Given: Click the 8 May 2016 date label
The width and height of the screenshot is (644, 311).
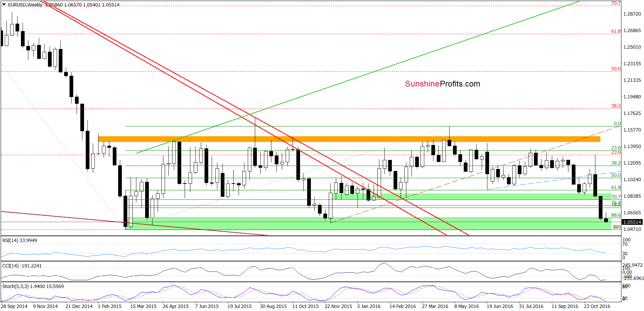Looking at the screenshot, I should (466, 306).
